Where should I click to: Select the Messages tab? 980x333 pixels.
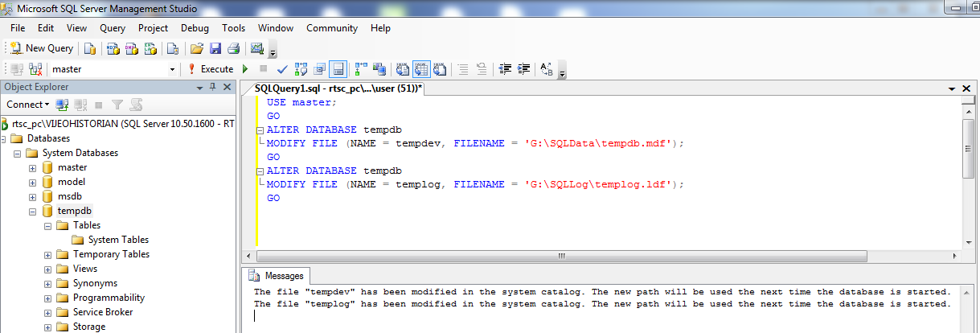click(276, 276)
